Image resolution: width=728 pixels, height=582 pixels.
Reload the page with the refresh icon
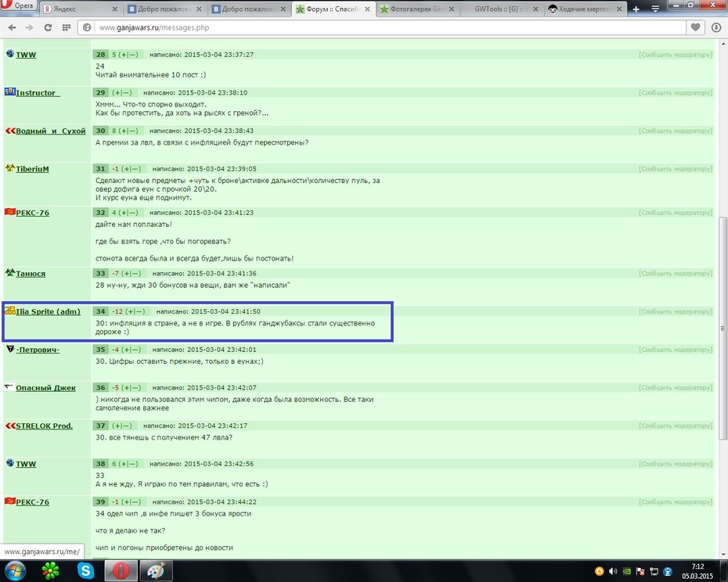point(48,28)
